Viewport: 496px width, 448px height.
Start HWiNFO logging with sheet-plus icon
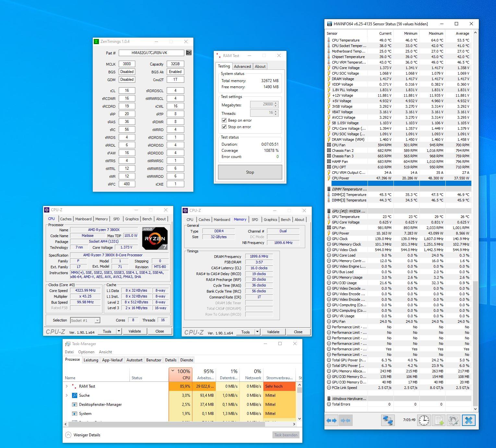[x=439, y=420]
